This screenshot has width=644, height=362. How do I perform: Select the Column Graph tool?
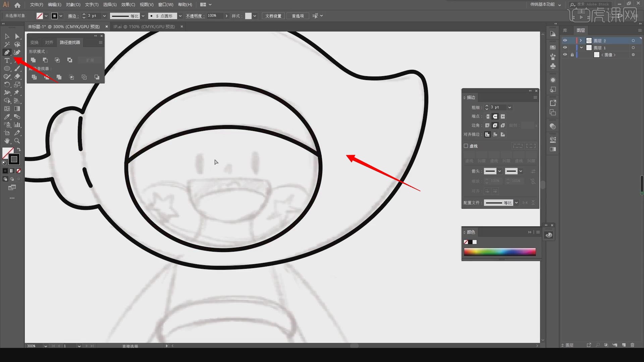(x=17, y=125)
